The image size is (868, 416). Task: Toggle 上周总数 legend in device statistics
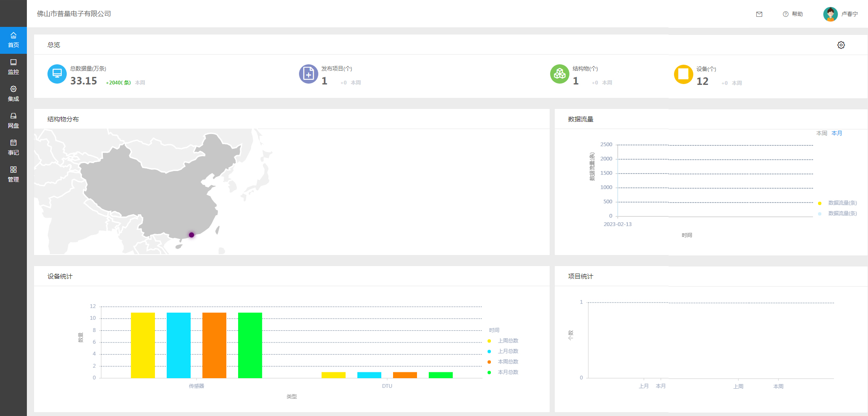(x=508, y=341)
